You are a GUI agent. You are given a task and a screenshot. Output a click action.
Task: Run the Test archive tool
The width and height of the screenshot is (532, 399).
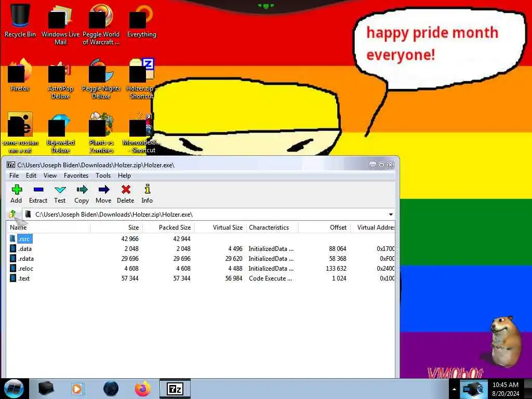pos(60,194)
